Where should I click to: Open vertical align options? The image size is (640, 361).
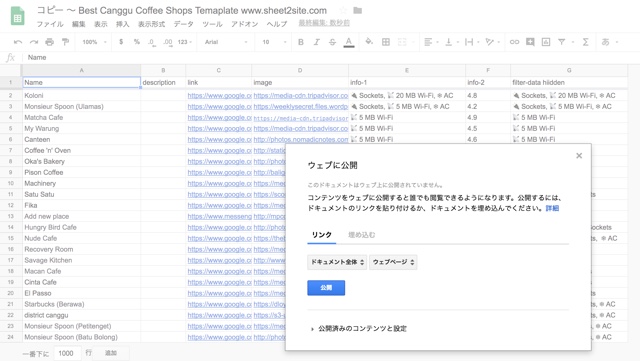click(x=451, y=42)
